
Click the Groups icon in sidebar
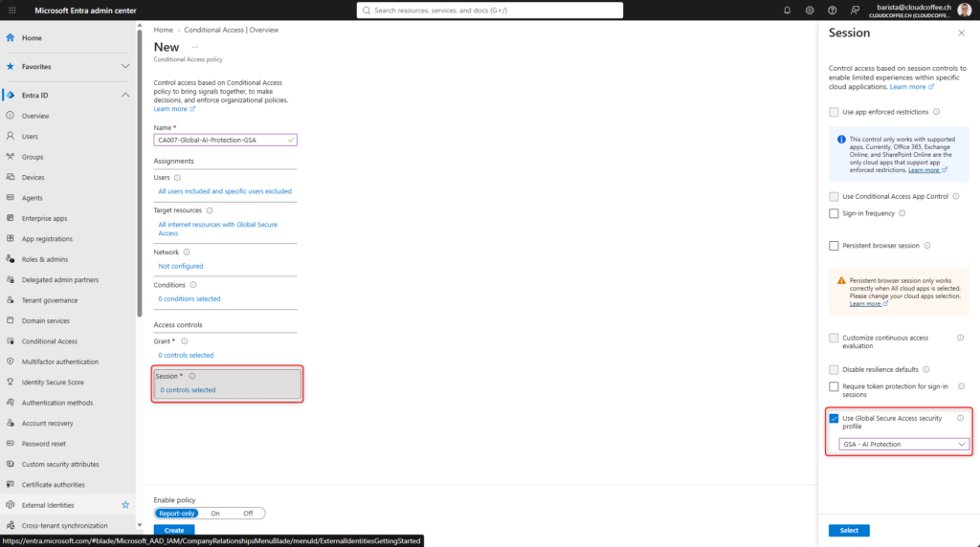(10, 157)
